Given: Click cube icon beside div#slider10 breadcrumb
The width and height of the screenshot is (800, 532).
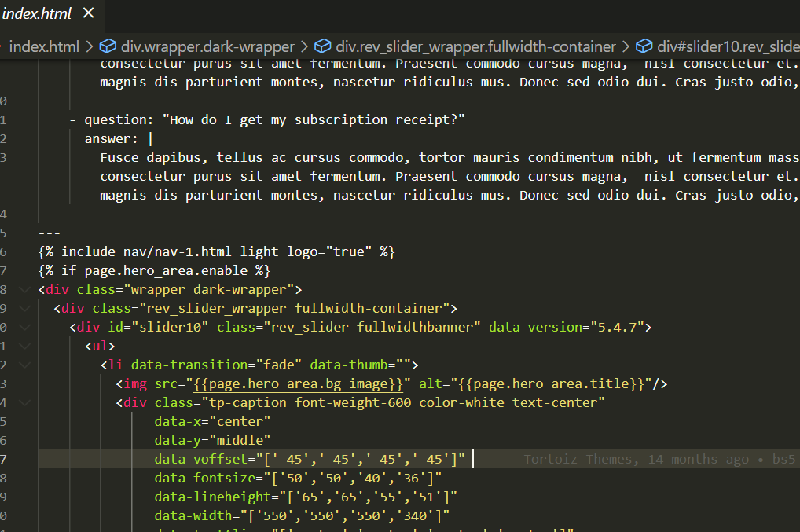Looking at the screenshot, I should click(644, 46).
